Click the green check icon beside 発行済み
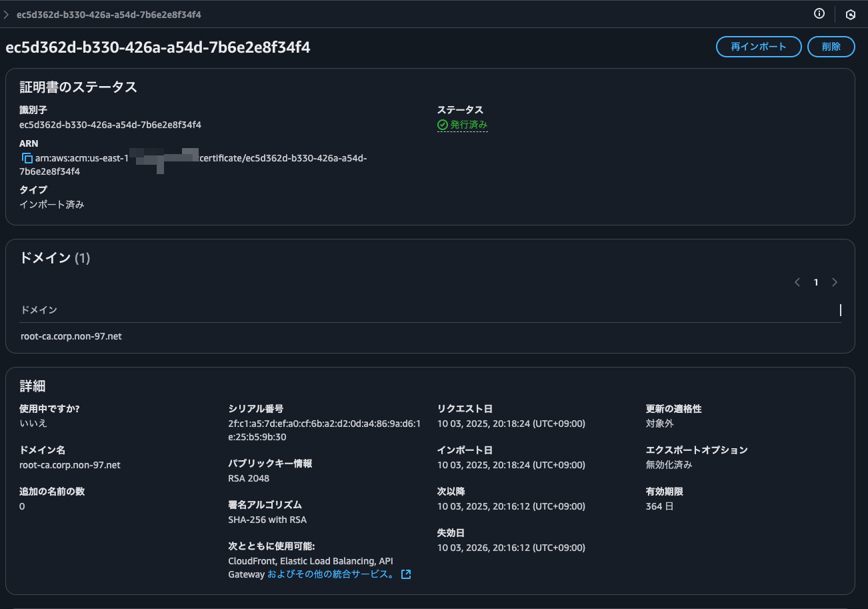 coord(442,125)
